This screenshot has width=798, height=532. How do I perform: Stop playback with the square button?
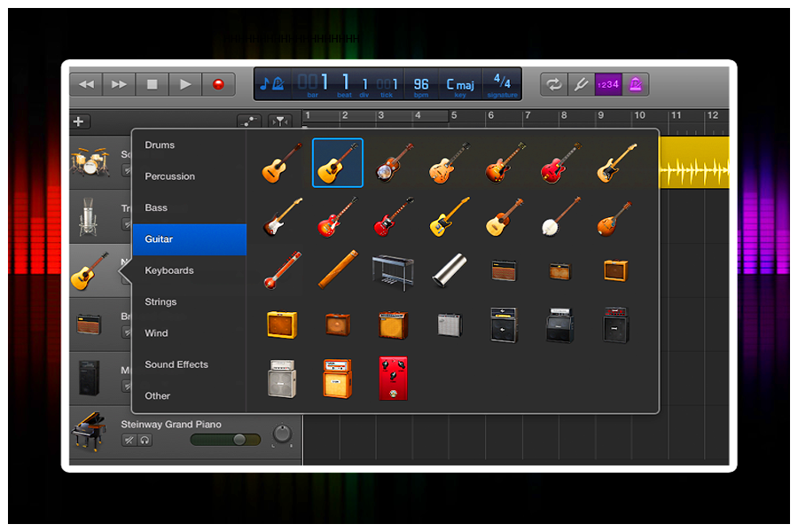pos(153,84)
